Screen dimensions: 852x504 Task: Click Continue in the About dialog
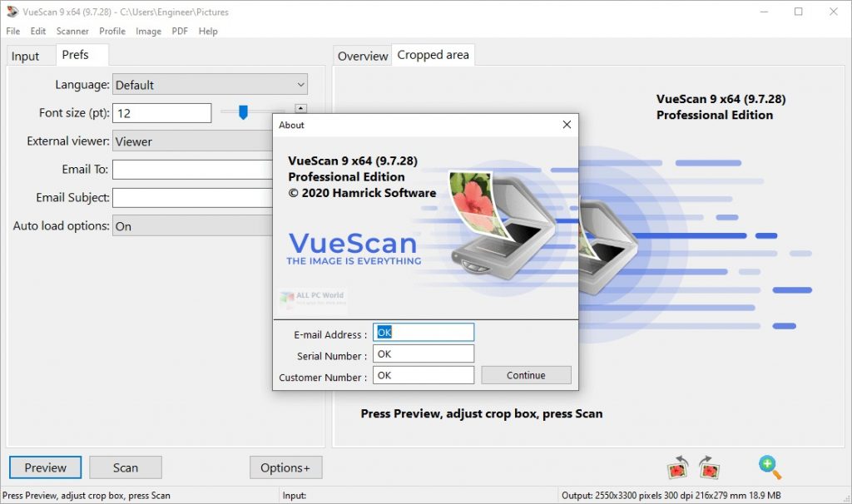(526, 375)
